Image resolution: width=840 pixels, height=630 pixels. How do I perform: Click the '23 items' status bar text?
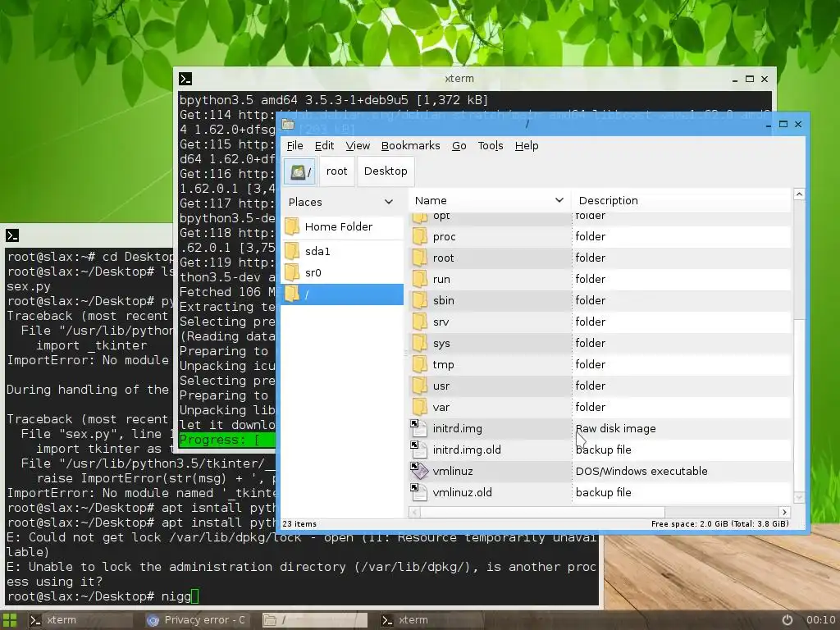point(299,524)
